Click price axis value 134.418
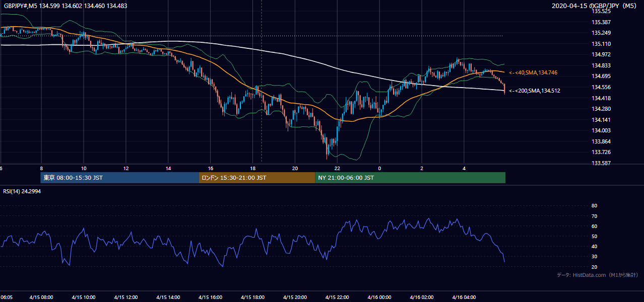The height and width of the screenshot is (302, 644). (601, 98)
